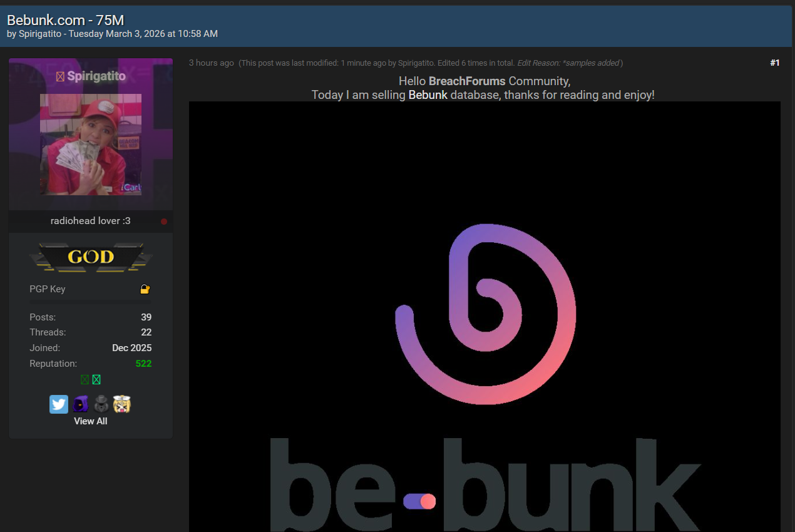The image size is (795, 532).
Task: Click the purple hooded figure award badge
Action: pyautogui.click(x=80, y=404)
